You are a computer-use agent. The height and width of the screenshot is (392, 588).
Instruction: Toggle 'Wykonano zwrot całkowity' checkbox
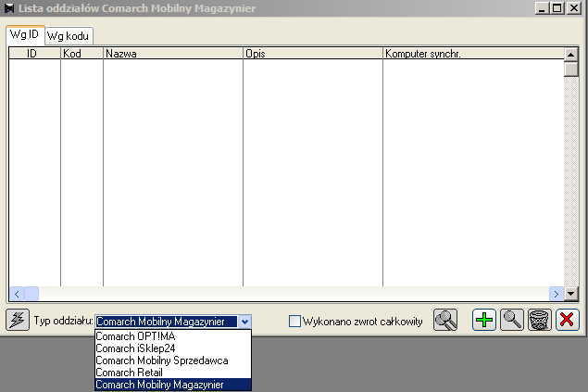click(294, 321)
